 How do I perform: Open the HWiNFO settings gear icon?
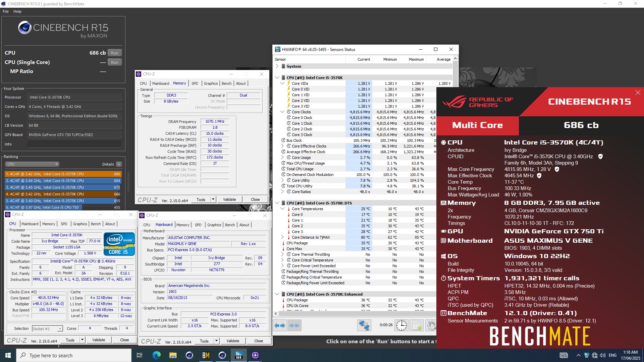point(431,325)
